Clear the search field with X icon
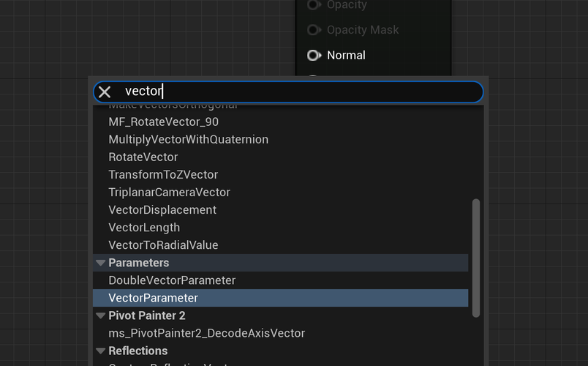The image size is (588, 366). pyautogui.click(x=105, y=91)
